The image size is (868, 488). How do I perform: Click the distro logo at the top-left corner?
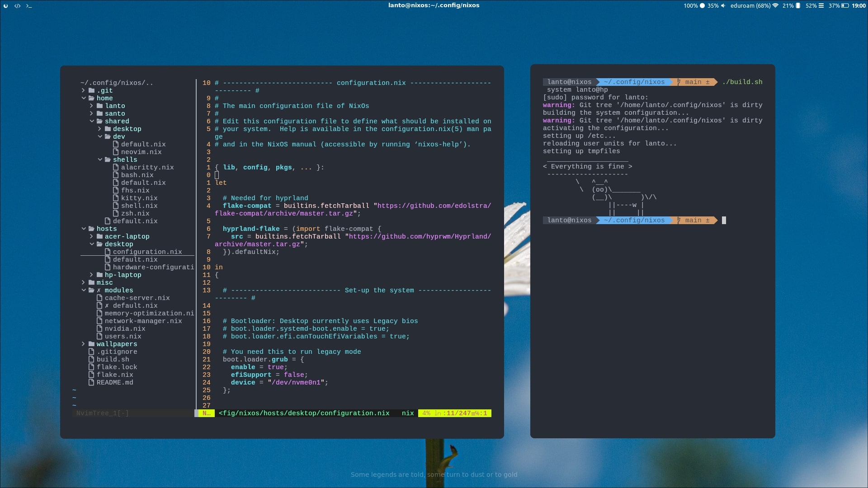[6, 6]
